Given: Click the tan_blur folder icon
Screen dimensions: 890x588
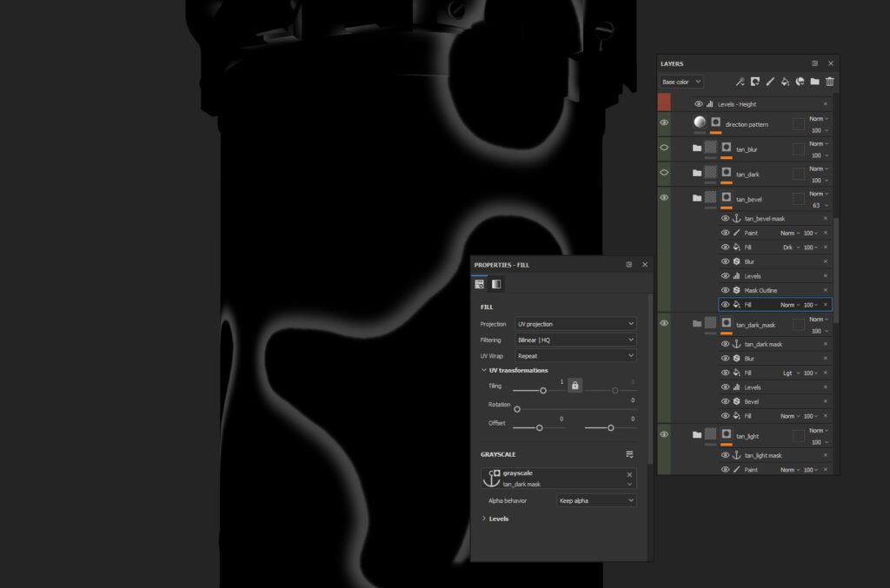Looking at the screenshot, I should 696,148.
